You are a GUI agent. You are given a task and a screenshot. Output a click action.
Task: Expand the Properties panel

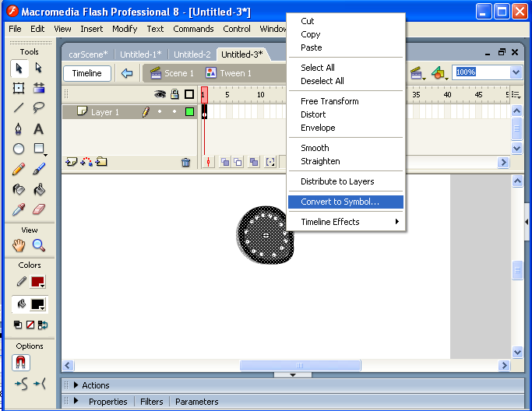(76, 402)
